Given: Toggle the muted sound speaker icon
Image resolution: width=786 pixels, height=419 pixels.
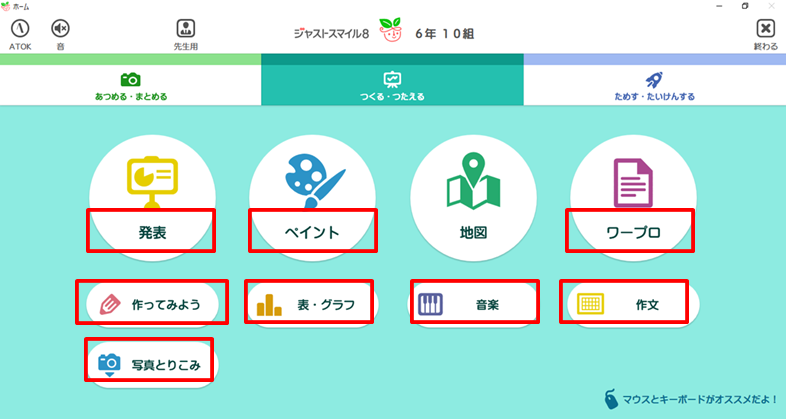Looking at the screenshot, I should (x=60, y=29).
